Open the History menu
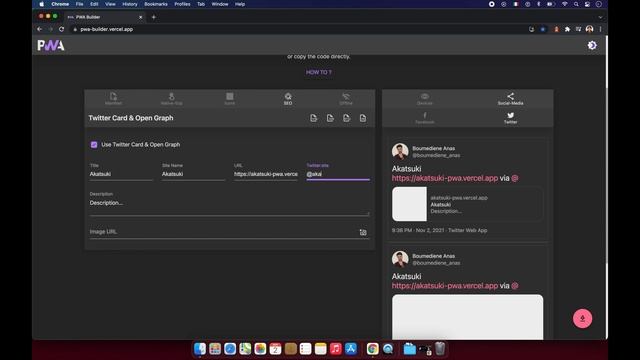This screenshot has height=360, width=640. tap(130, 4)
